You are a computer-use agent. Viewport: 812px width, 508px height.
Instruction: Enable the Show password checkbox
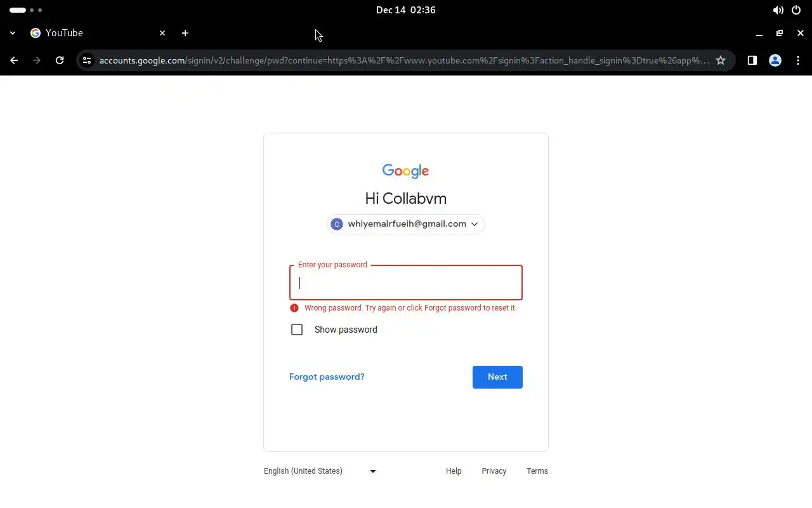point(297,330)
